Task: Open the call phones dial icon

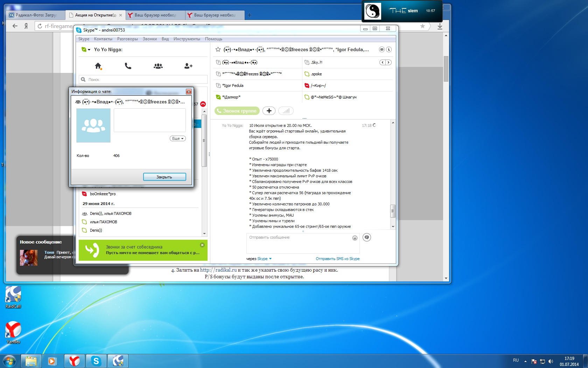Action: (128, 66)
